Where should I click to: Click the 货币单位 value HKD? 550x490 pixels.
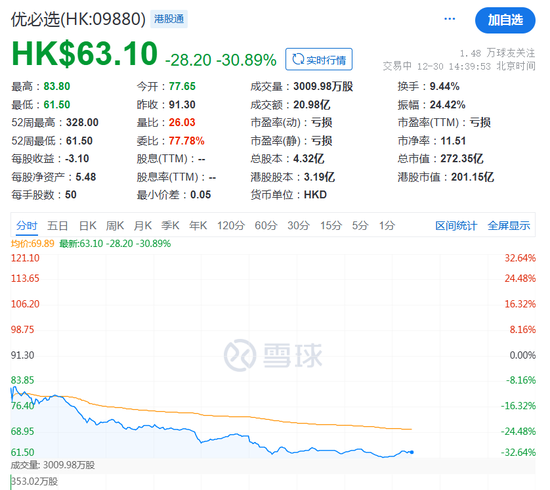coord(315,195)
